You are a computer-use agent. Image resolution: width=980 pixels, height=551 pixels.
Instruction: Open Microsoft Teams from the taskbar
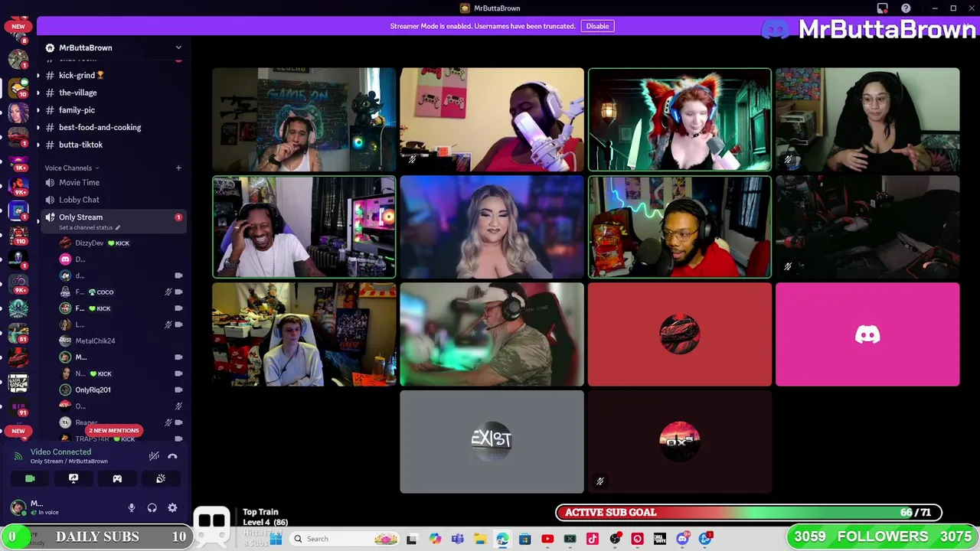457,539
